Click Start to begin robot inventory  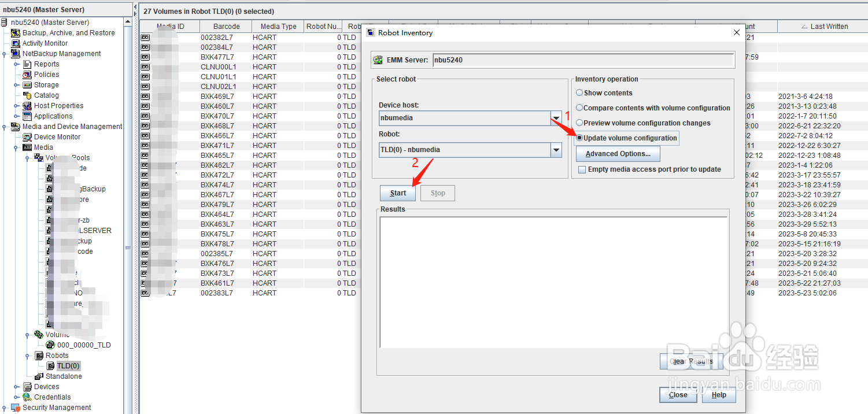(x=398, y=193)
